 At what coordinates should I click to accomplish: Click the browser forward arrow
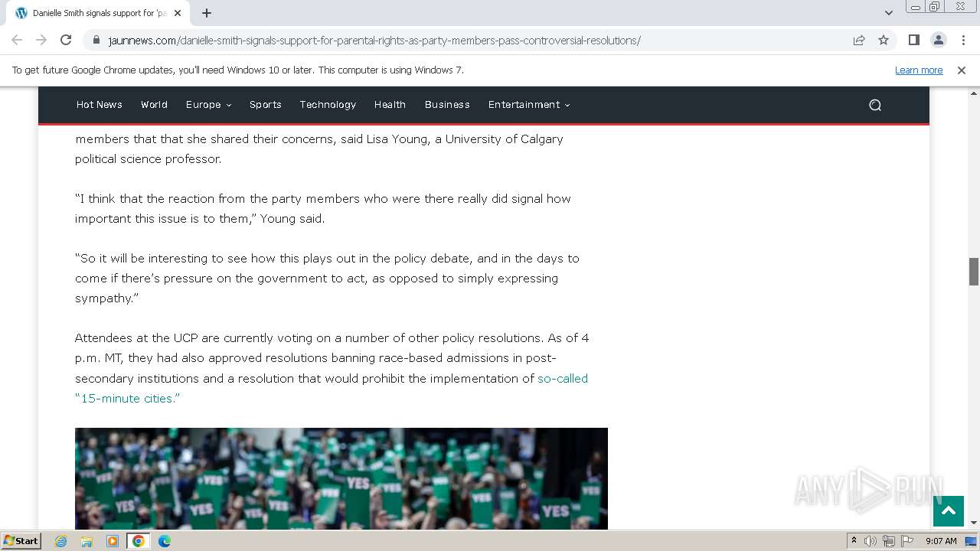(41, 40)
